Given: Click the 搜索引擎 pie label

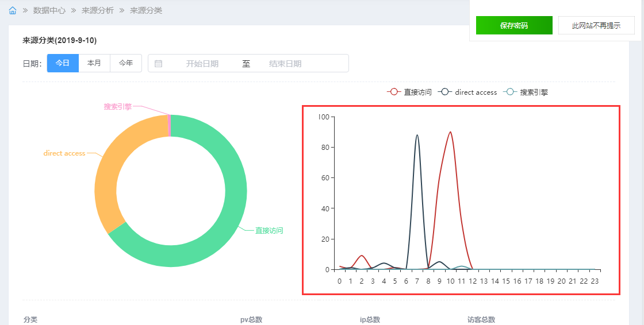Looking at the screenshot, I should [x=118, y=107].
